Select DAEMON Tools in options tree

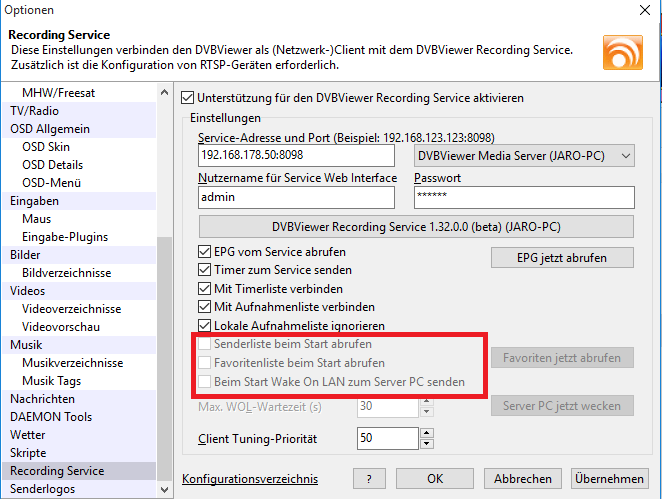[79, 417]
